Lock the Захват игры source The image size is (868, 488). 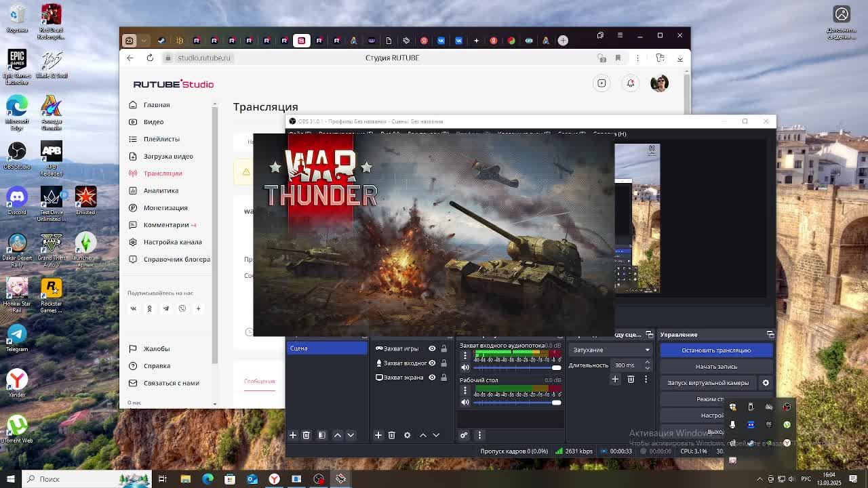pyautogui.click(x=444, y=348)
